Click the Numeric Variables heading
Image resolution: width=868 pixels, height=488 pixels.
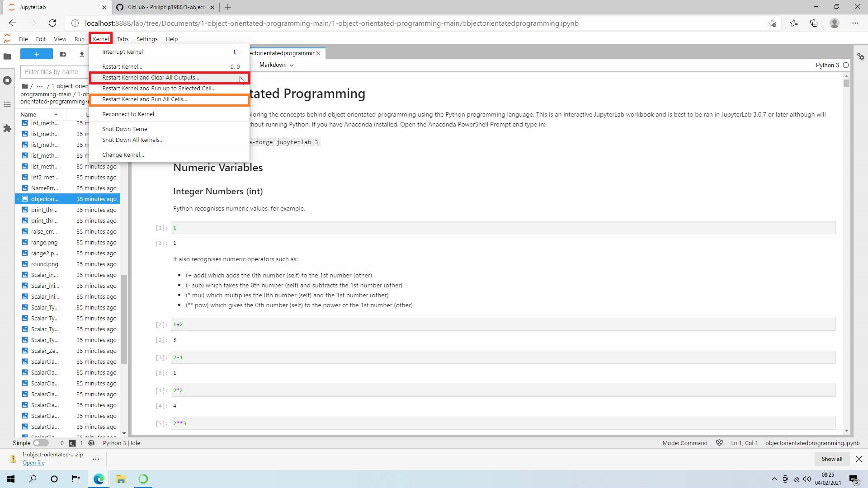[218, 168]
